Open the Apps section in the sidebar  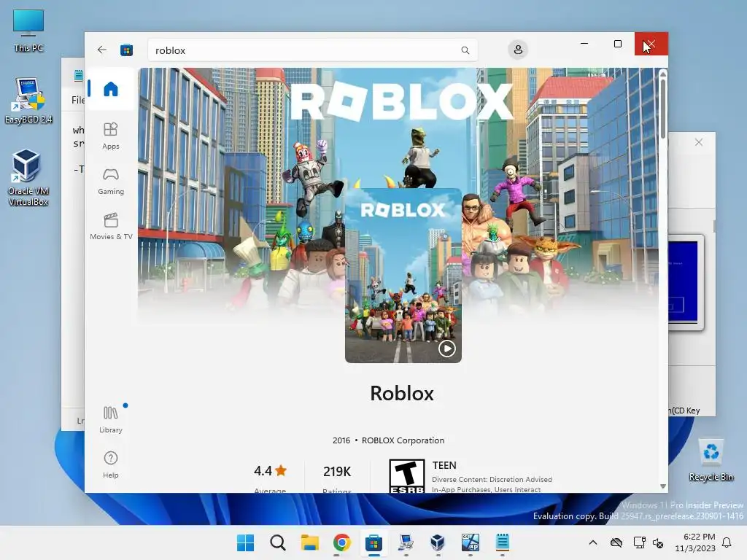coord(111,136)
